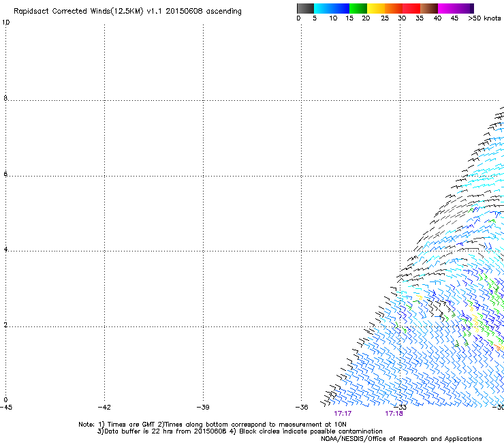
Task: Click the gray 0-5 knots color band
Action: point(305,8)
